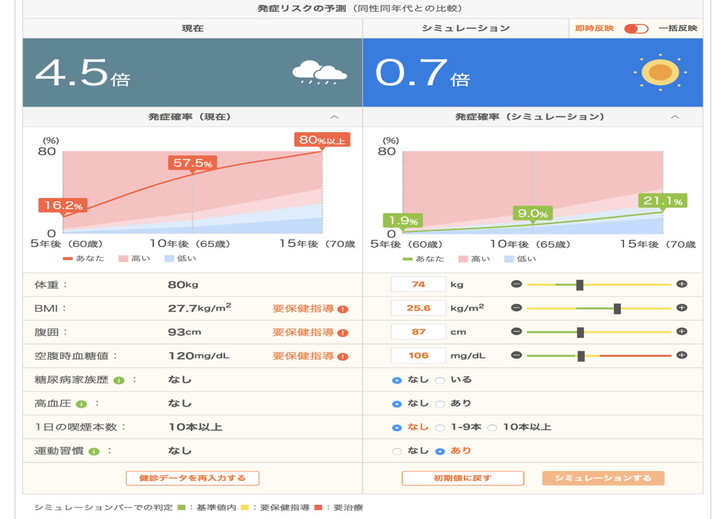
Task: Click the minus icon on the weight slider
Action: [517, 285]
